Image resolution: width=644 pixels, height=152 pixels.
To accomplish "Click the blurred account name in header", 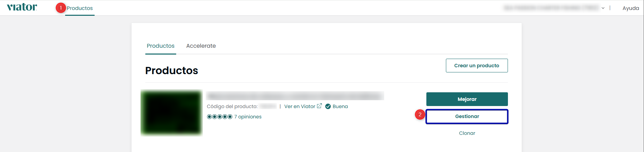I will pyautogui.click(x=551, y=8).
